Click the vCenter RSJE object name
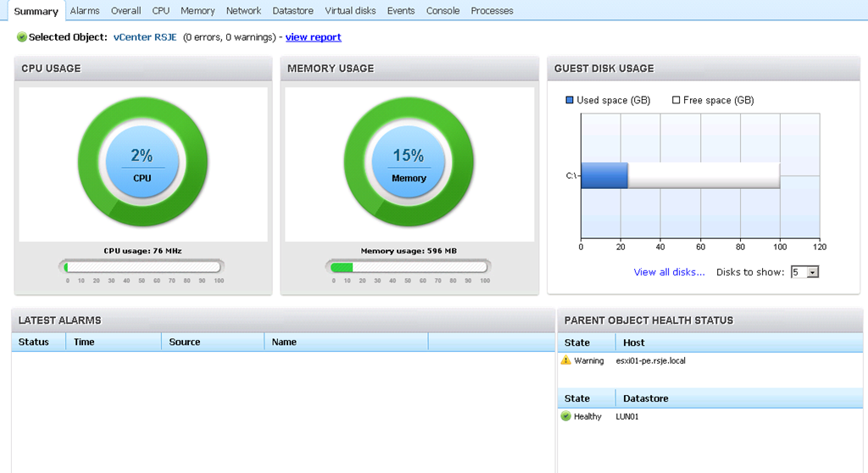The image size is (868, 473). tap(144, 37)
